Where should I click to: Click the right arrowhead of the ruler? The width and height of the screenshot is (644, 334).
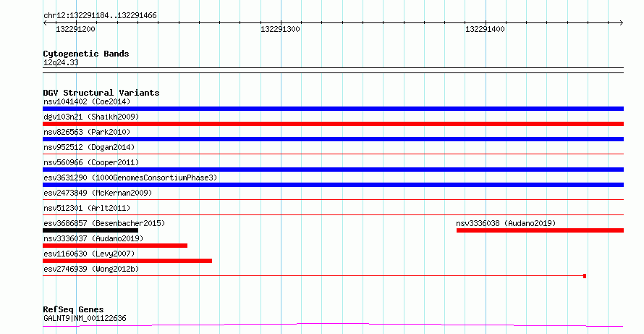point(622,23)
